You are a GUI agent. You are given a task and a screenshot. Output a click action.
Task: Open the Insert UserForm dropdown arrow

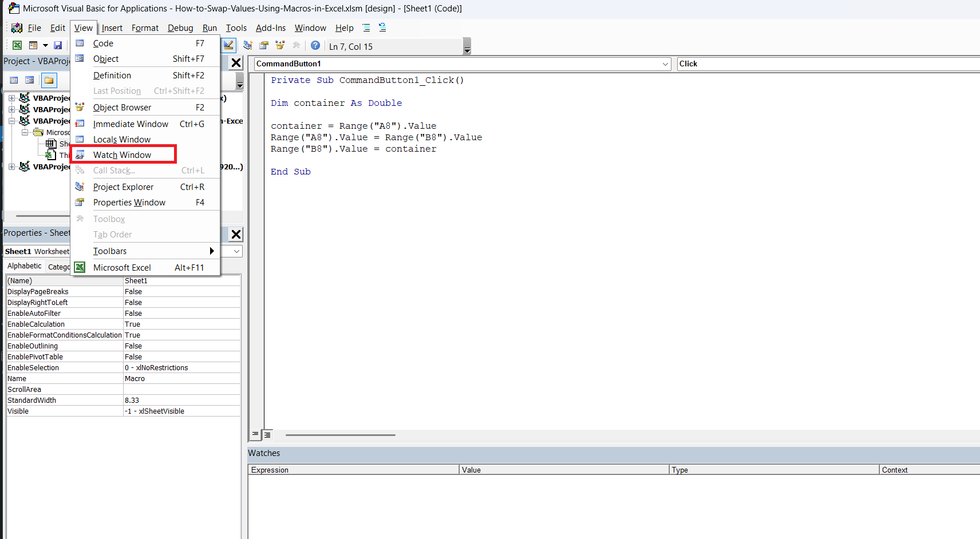point(45,45)
